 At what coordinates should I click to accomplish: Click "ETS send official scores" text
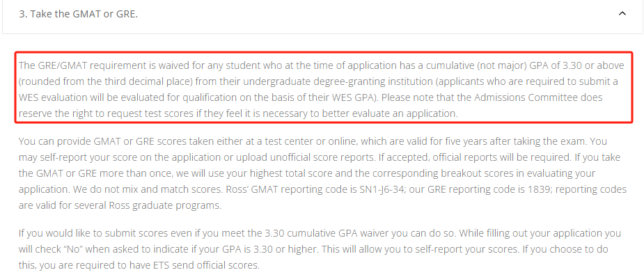pos(208,265)
